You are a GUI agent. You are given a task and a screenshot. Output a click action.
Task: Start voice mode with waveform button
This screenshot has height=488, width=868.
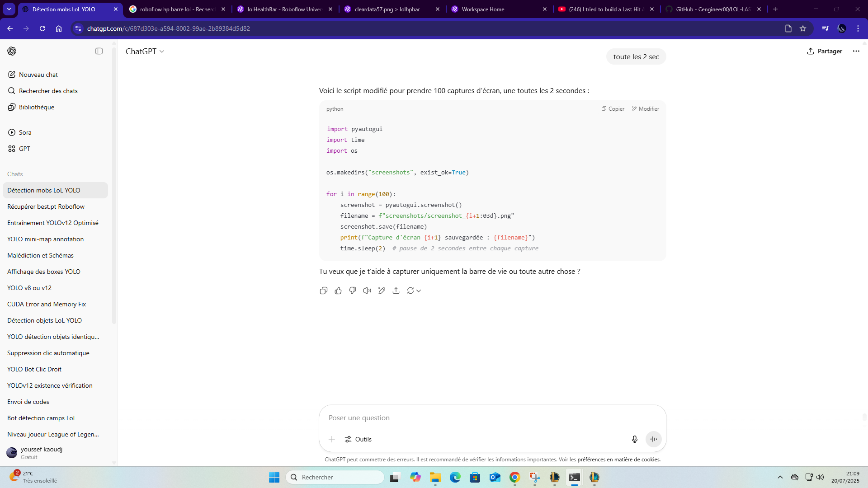[654, 439]
